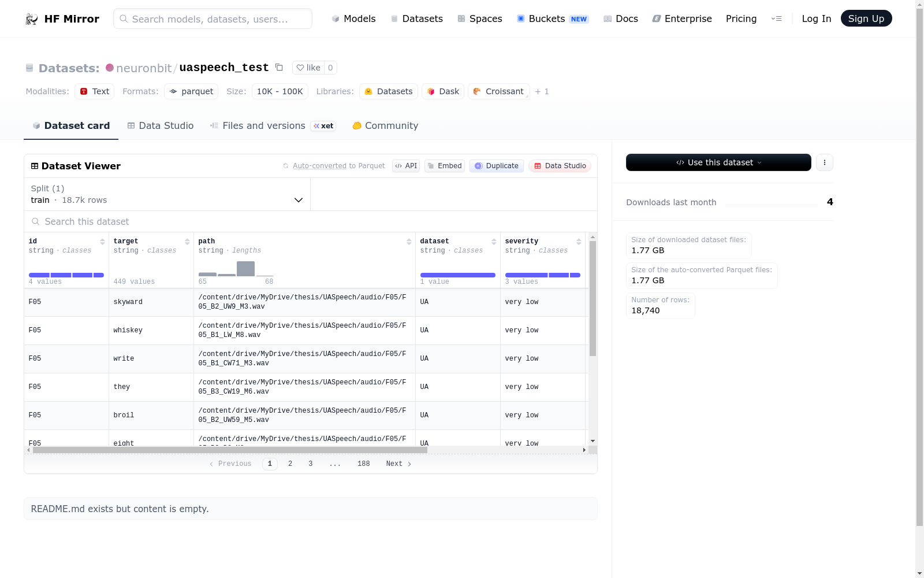Click the Text modality tag

(95, 91)
